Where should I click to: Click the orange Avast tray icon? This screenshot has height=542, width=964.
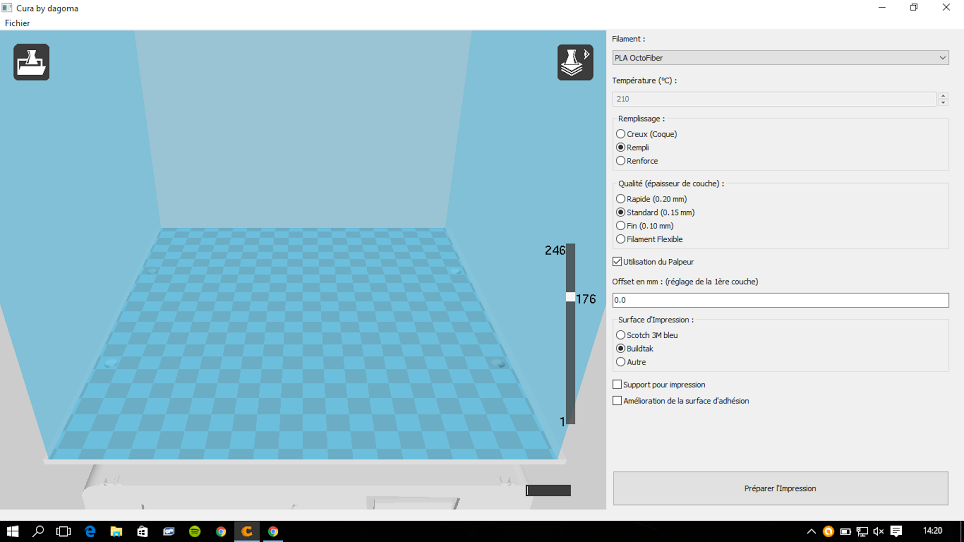828,532
